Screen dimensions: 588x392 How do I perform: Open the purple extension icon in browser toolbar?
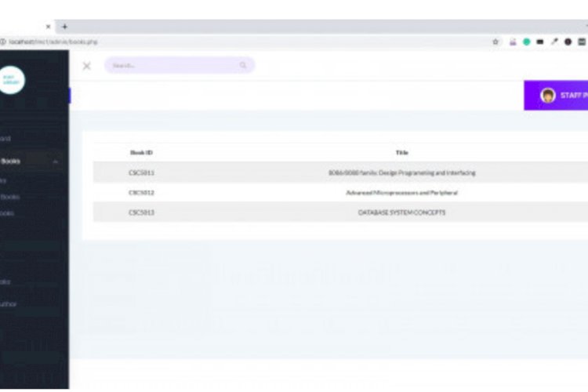[513, 42]
